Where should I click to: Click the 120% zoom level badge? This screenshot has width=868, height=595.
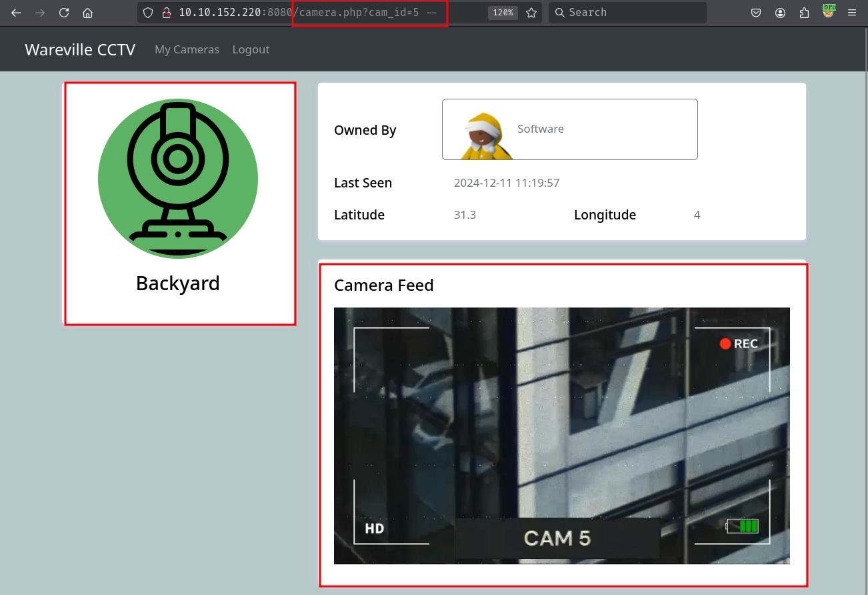[503, 13]
